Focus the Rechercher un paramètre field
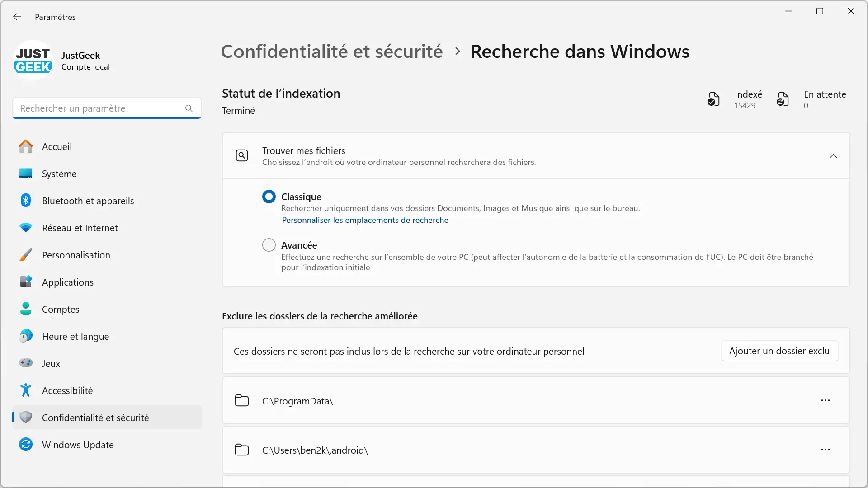The width and height of the screenshot is (868, 488). pyautogui.click(x=107, y=108)
